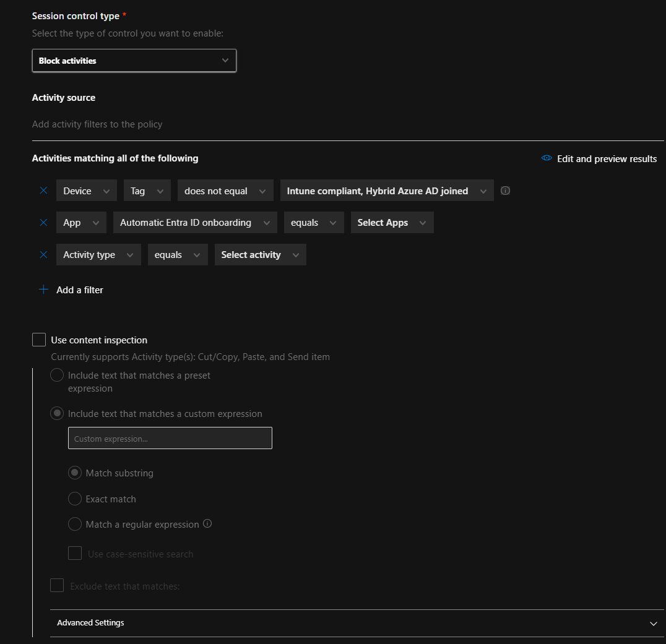Viewport: 666px width, 644px height.
Task: Click the eye icon for preview results
Action: coord(547,158)
